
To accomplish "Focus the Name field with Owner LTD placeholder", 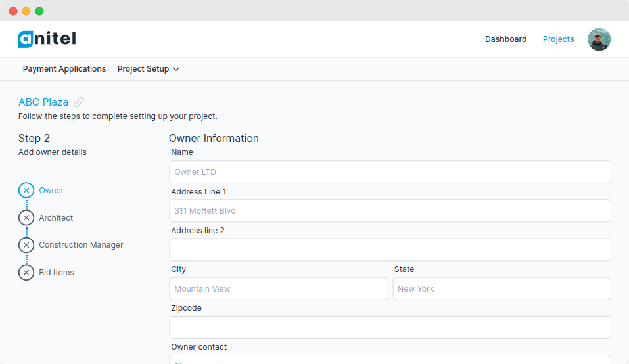I will click(390, 172).
